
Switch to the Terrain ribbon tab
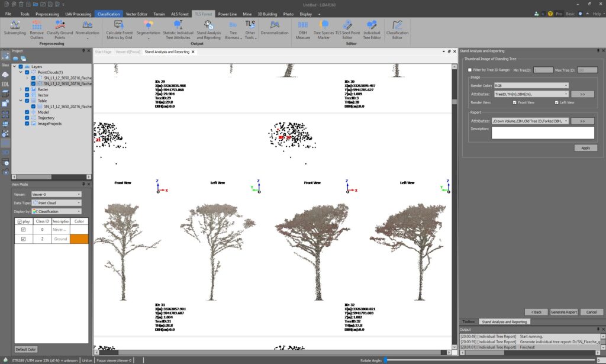[x=159, y=14]
